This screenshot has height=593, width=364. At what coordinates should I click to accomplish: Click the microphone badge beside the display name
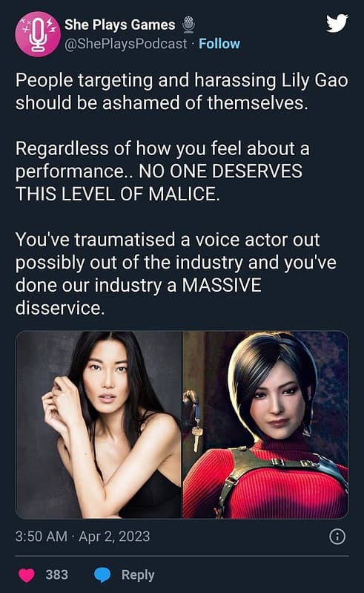189,24
